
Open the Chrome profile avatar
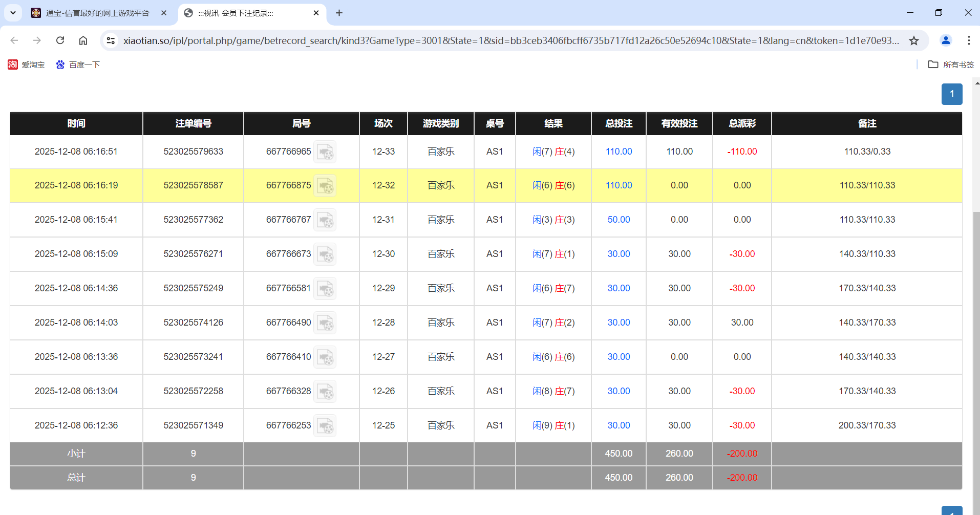point(946,40)
